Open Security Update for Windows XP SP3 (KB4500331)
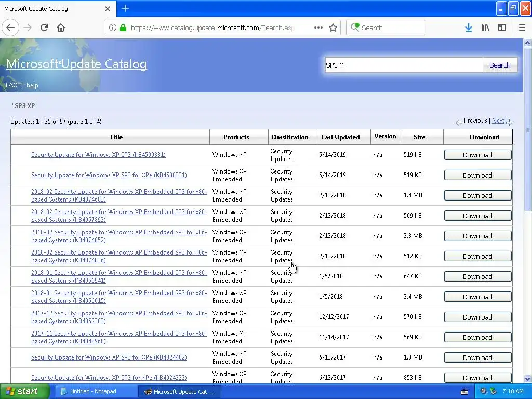 pyautogui.click(x=98, y=155)
